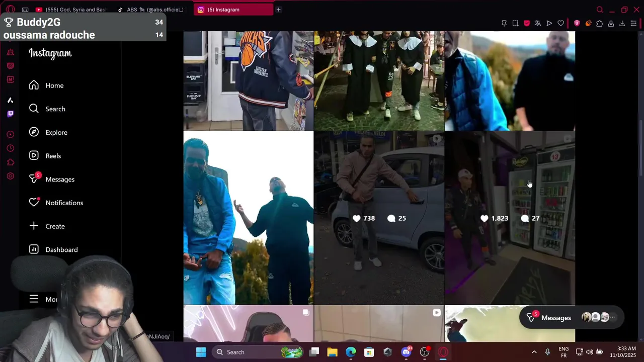The width and height of the screenshot is (644, 362).
Task: Open the pink neon post thumbnail
Action: [x=249, y=324]
